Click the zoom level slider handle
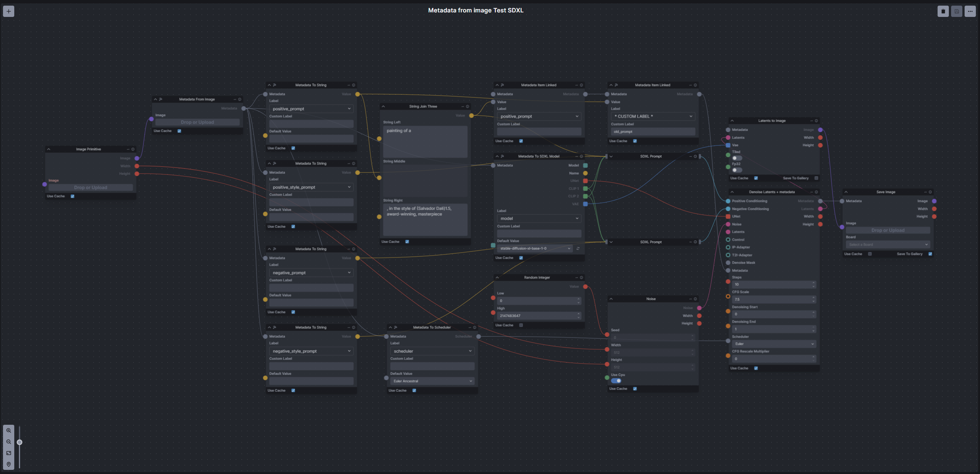This screenshot has height=474, width=980. click(20, 442)
